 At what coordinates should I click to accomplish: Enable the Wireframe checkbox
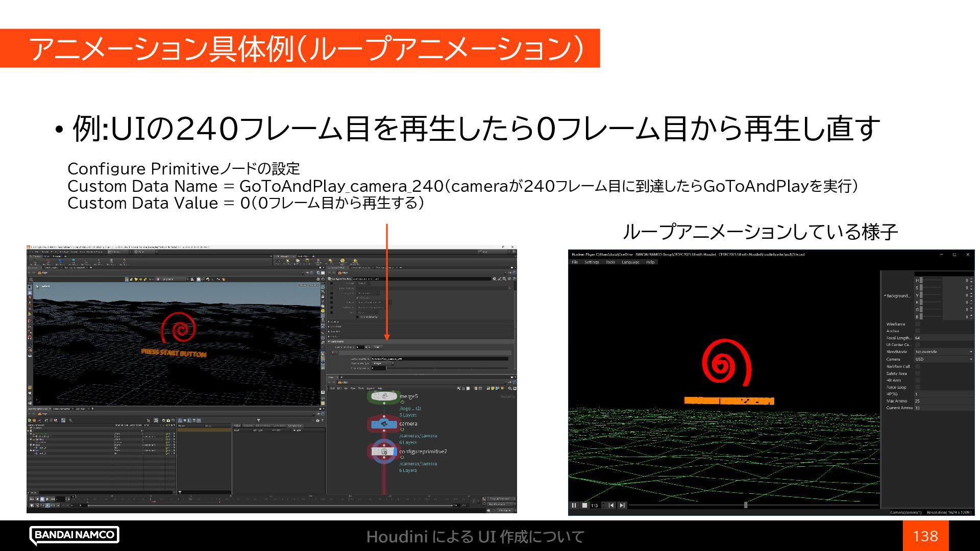pos(917,324)
